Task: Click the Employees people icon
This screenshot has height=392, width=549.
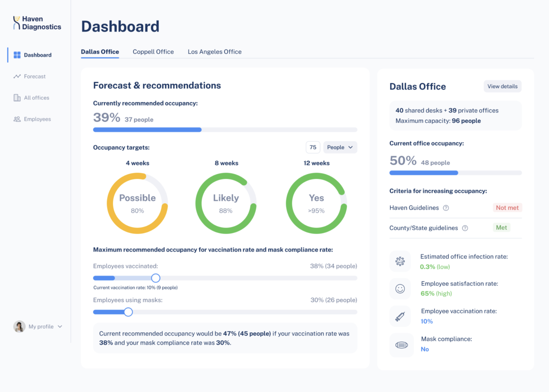Action: 17,119
